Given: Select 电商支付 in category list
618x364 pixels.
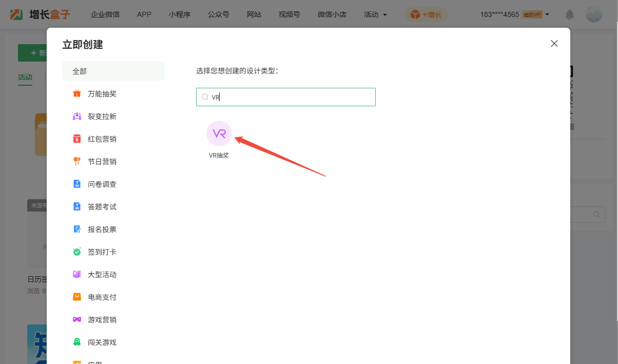Looking at the screenshot, I should click(x=102, y=297).
